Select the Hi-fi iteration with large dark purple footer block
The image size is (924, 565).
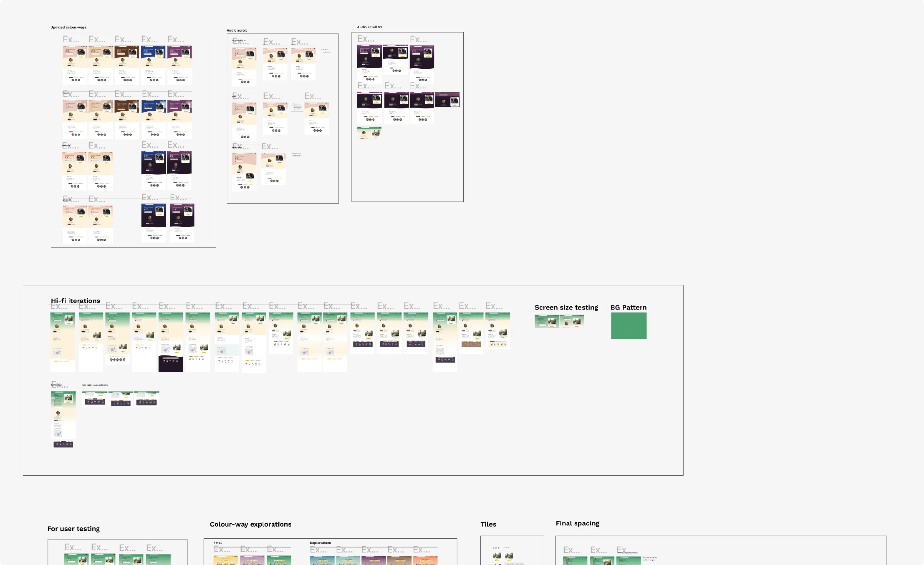coord(171,342)
